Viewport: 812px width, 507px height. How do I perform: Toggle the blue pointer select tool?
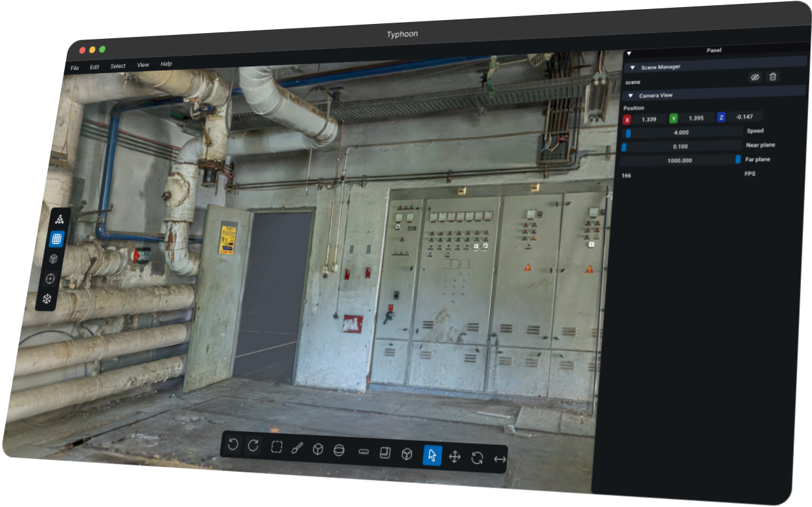432,456
